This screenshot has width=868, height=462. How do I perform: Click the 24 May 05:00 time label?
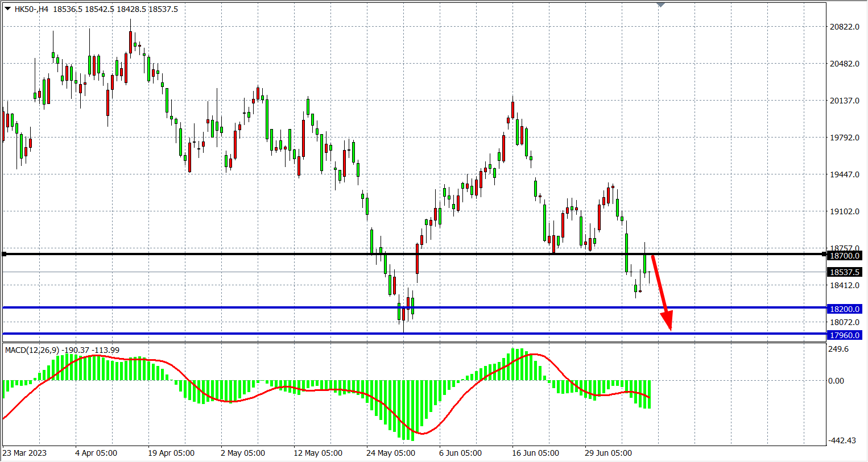pos(390,453)
